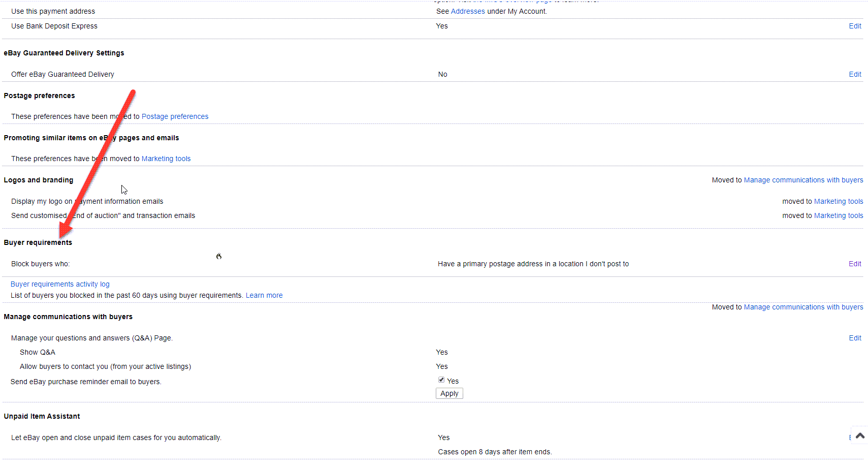Click 'Allow buyers to contact you' row label
868x469 pixels.
[x=105, y=366]
